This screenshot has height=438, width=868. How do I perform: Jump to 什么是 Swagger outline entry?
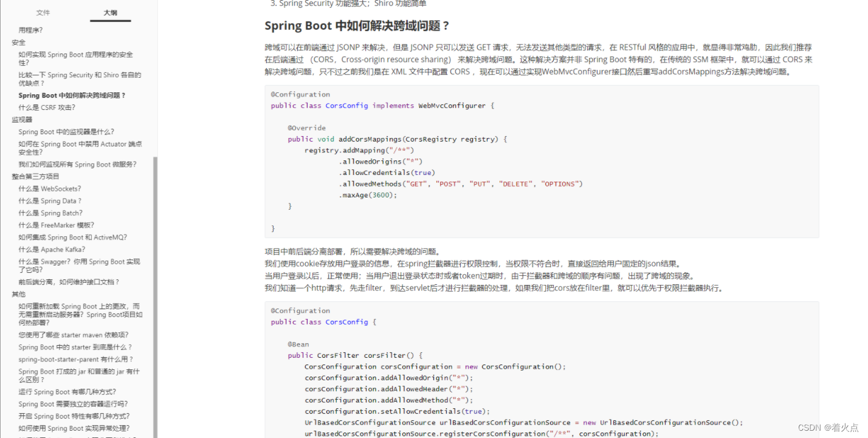pyautogui.click(x=79, y=265)
